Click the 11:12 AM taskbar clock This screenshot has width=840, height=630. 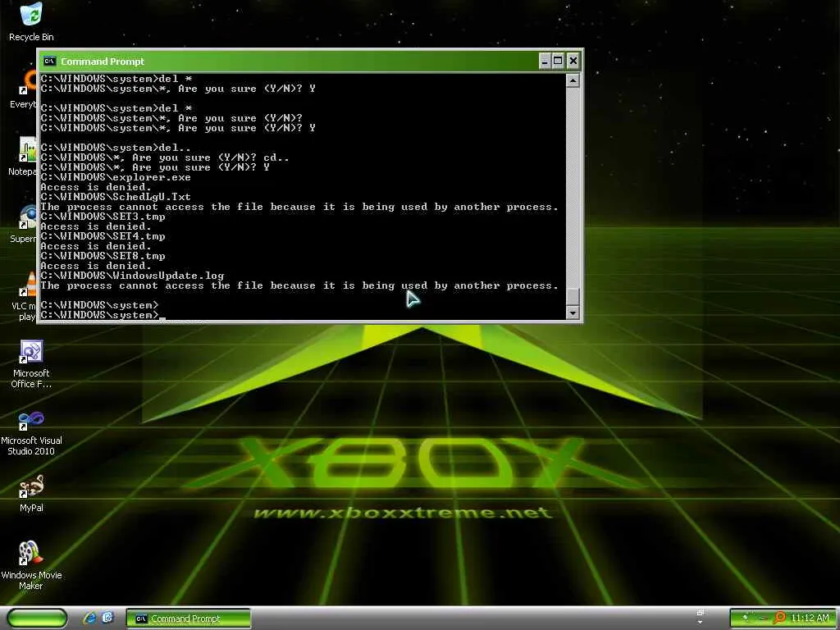(x=810, y=619)
